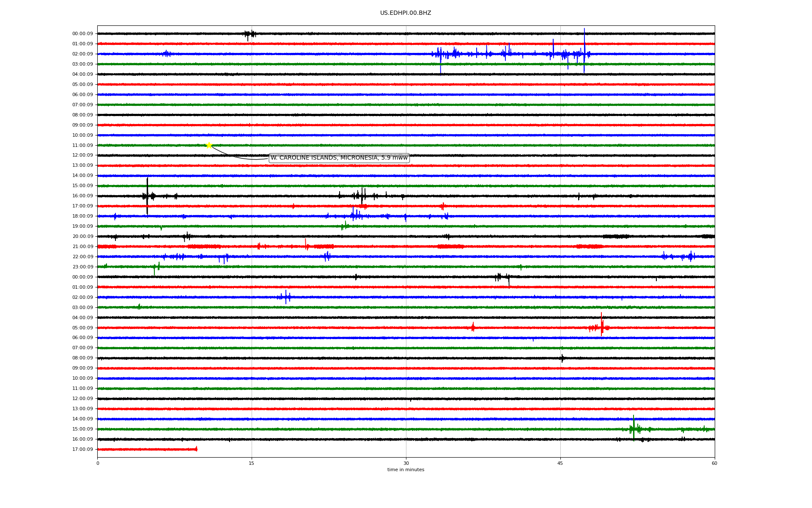The width and height of the screenshot is (812, 508).
Task: Click the 22:00:09 time label
Action: pyautogui.click(x=82, y=257)
